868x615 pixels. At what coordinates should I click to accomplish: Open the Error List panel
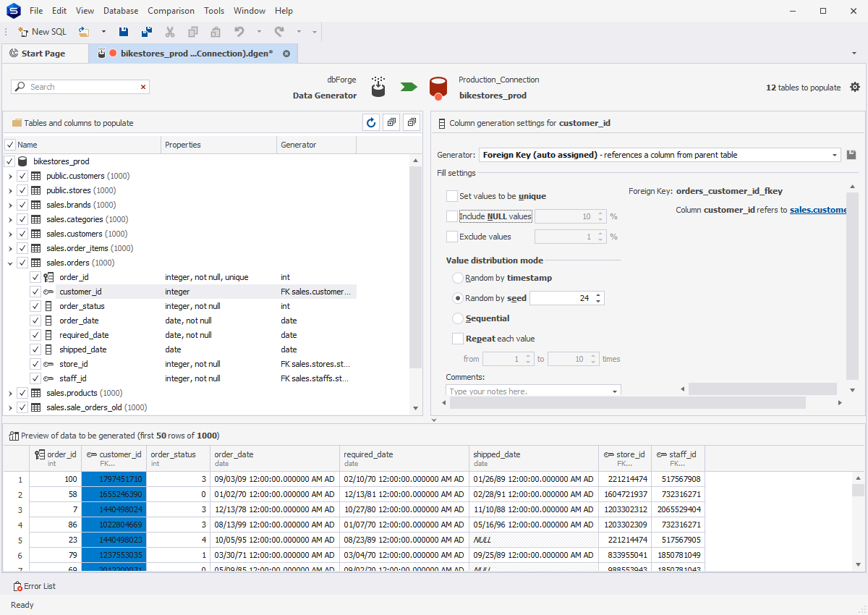tap(34, 586)
